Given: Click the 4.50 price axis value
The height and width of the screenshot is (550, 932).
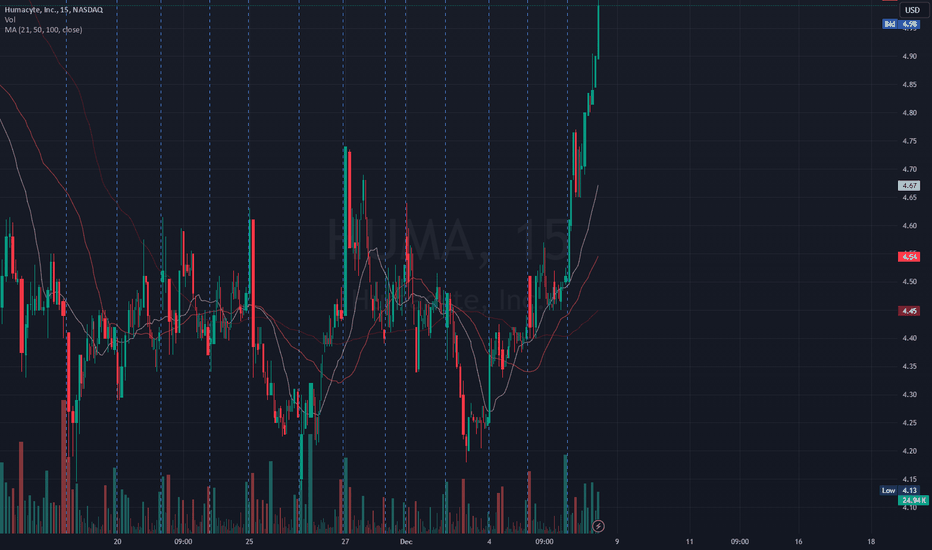Looking at the screenshot, I should (x=909, y=282).
